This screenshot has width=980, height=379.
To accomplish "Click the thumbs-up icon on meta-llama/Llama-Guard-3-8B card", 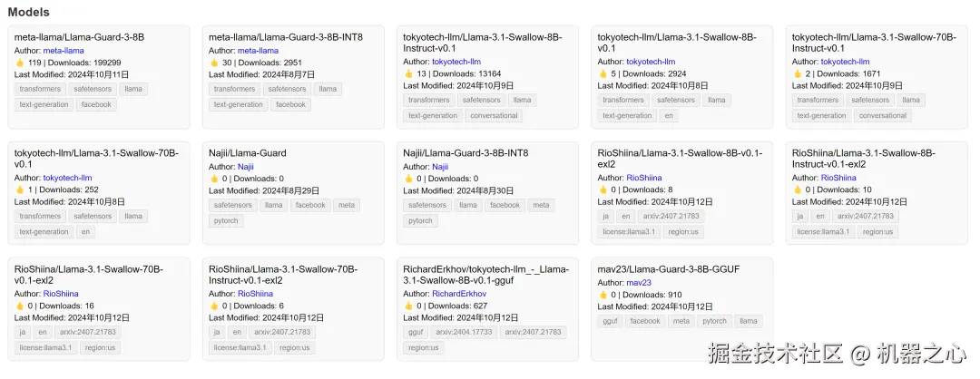I will (19, 63).
